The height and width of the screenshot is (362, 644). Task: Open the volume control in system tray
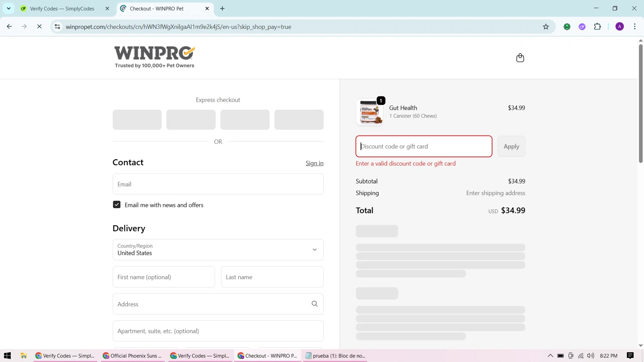(591, 356)
